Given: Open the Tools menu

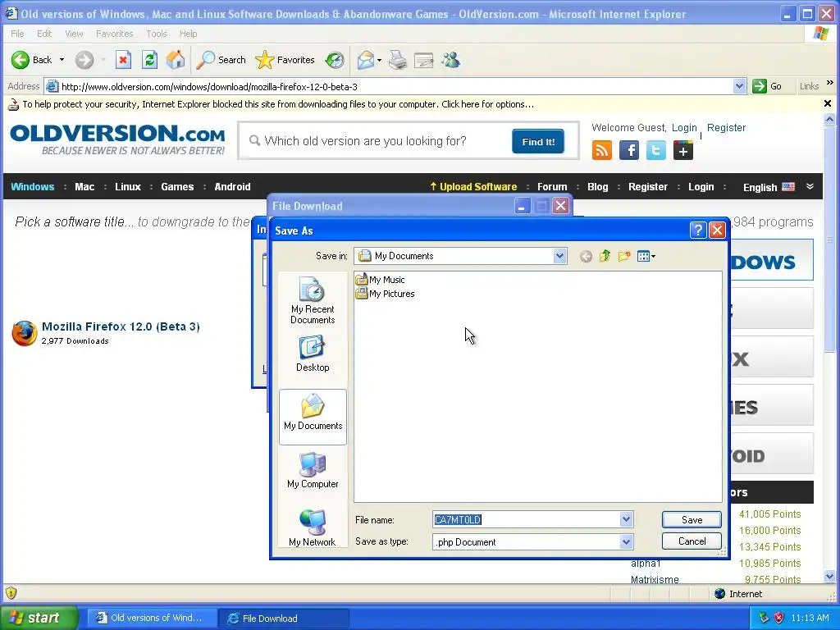Looking at the screenshot, I should click(x=157, y=34).
